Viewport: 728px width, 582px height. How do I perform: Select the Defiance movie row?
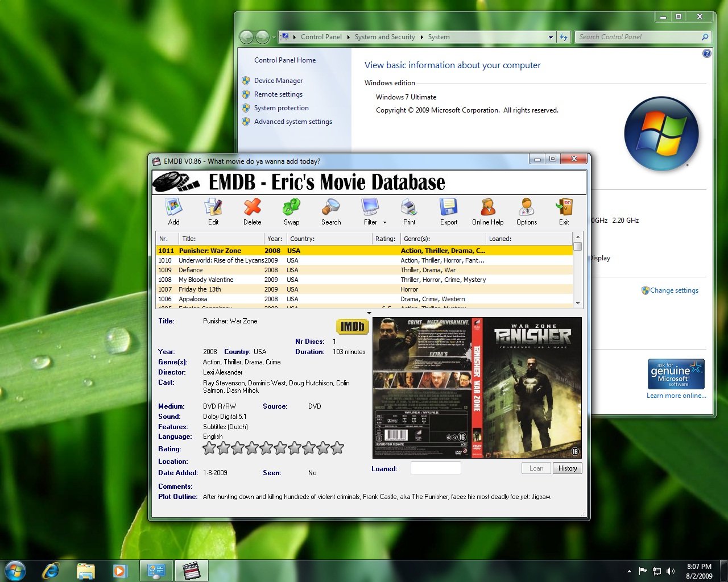pos(191,270)
